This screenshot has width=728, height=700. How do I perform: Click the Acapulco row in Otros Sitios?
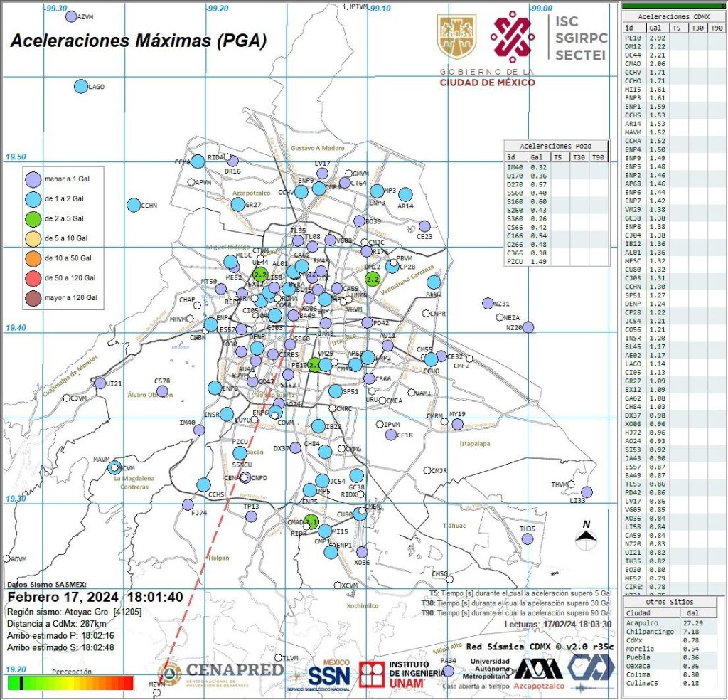coord(673,623)
